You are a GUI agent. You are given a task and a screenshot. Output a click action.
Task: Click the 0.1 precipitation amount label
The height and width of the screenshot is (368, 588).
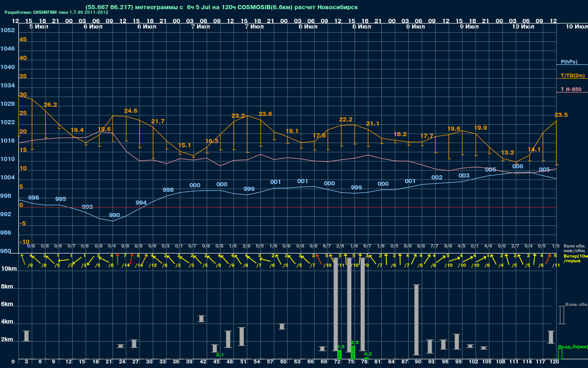pyautogui.click(x=220, y=355)
